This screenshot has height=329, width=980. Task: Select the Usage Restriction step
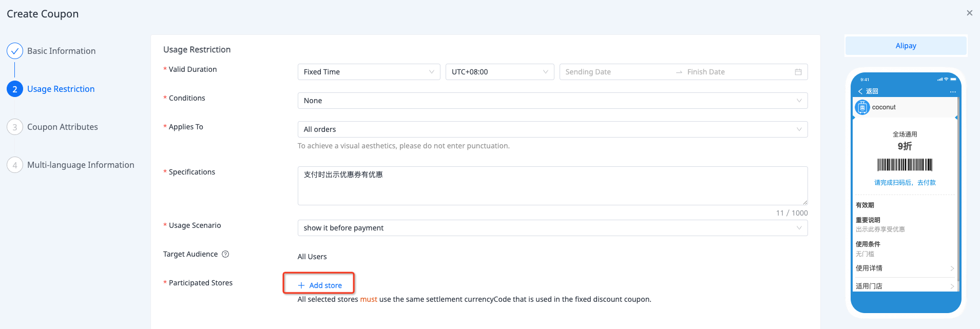coord(61,89)
